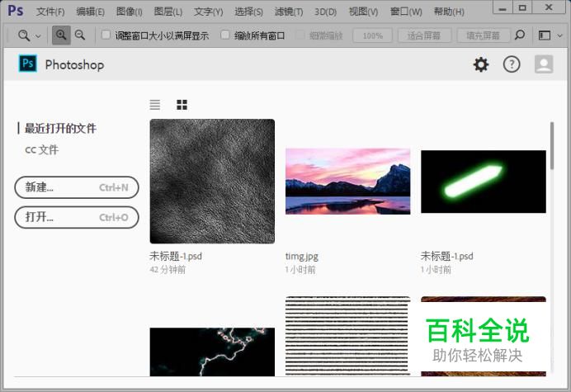Minimize the Photoshop window
The height and width of the screenshot is (392, 571).
click(x=503, y=9)
